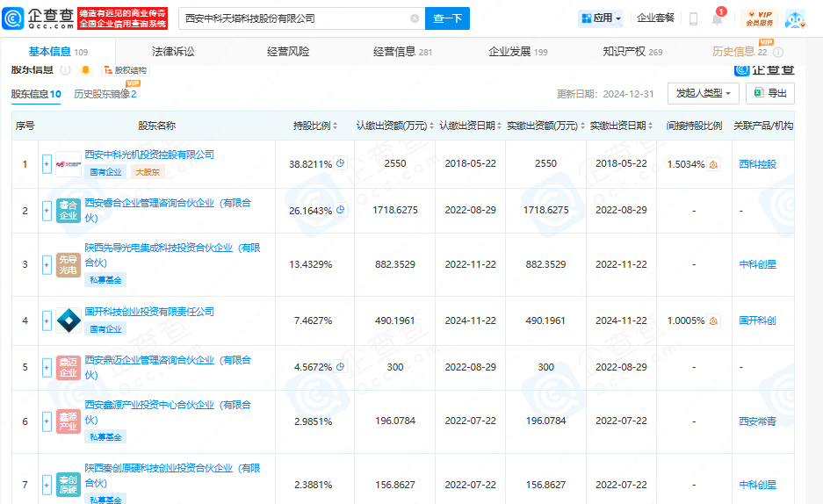Switch to 历史信息 tab
The image size is (823, 504).
[740, 52]
